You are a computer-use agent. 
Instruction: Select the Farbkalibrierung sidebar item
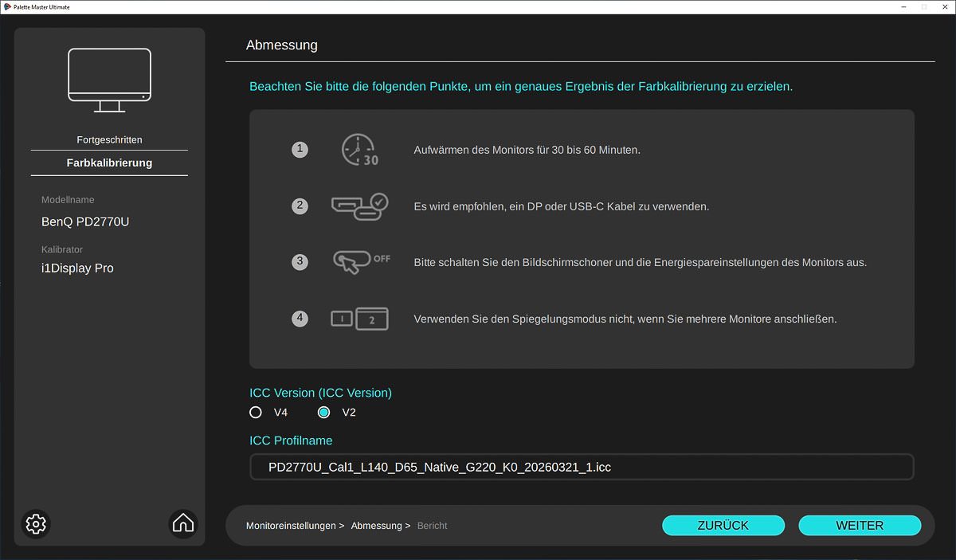click(109, 163)
